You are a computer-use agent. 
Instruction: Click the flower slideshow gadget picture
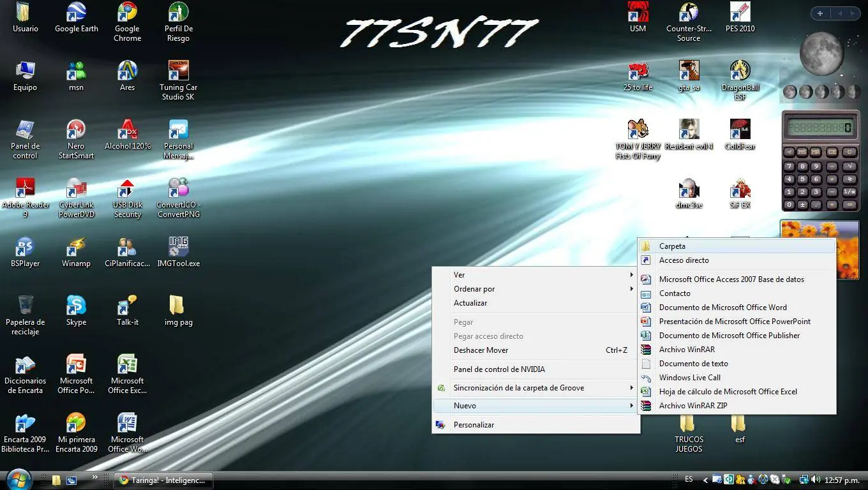(820, 249)
